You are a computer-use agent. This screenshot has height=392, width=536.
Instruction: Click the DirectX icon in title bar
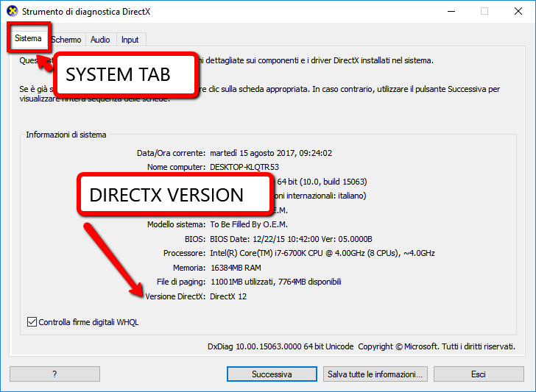tap(13, 11)
